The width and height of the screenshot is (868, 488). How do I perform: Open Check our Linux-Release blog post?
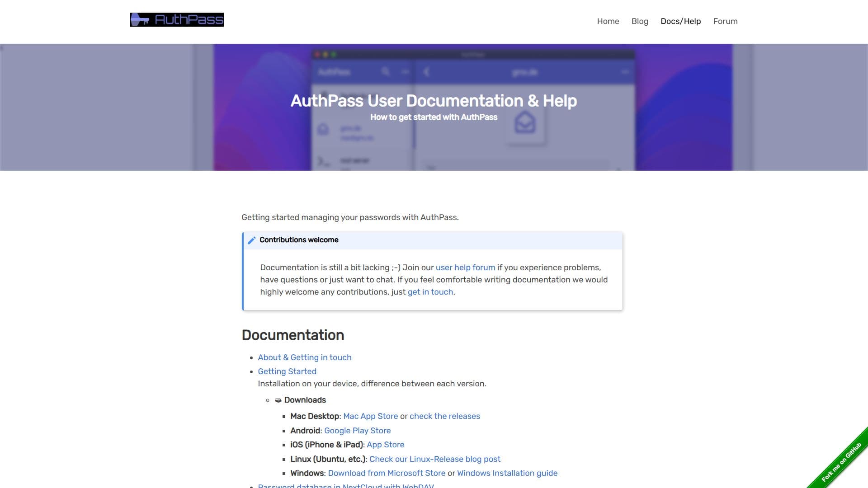point(435,459)
